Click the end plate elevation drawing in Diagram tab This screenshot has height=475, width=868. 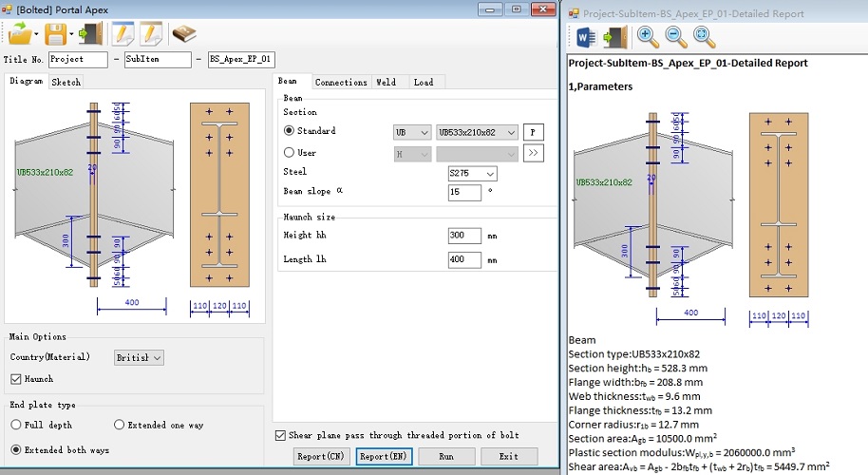(x=219, y=195)
